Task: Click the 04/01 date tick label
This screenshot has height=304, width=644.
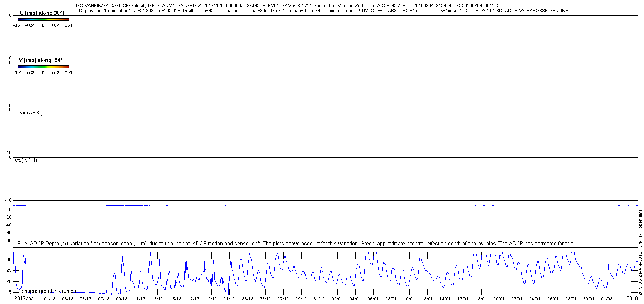Action: (x=355, y=299)
